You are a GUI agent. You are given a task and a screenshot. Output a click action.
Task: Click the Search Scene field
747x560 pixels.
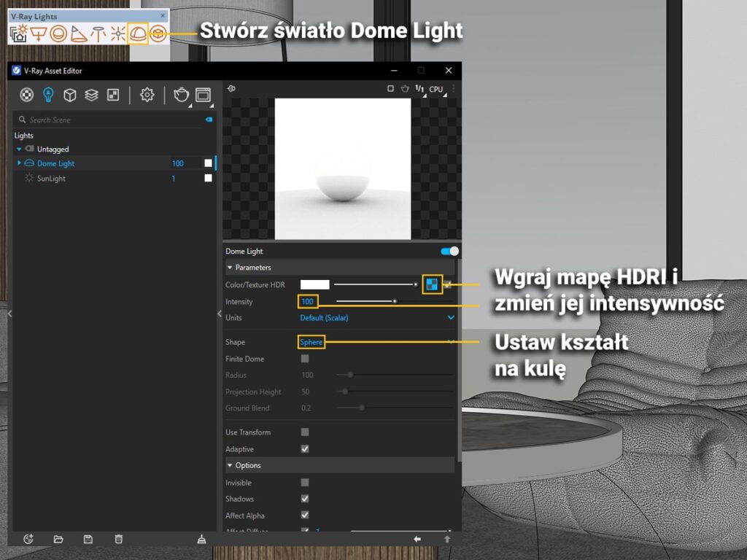click(109, 120)
